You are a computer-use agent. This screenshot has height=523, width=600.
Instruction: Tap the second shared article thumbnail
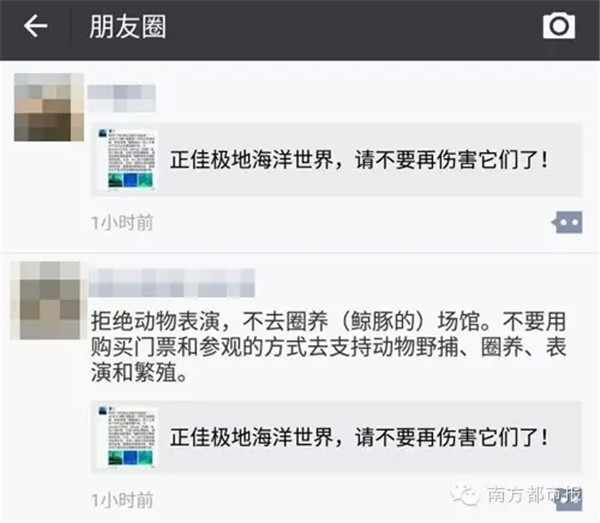click(127, 437)
